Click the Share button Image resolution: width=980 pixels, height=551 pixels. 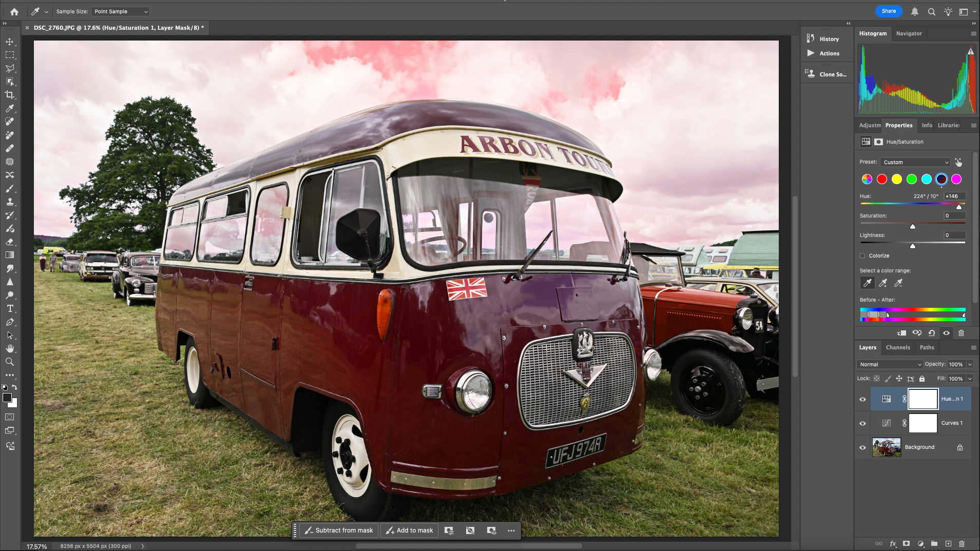point(889,11)
